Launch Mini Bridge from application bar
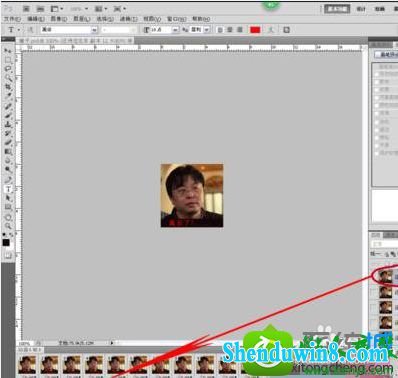 40,9
